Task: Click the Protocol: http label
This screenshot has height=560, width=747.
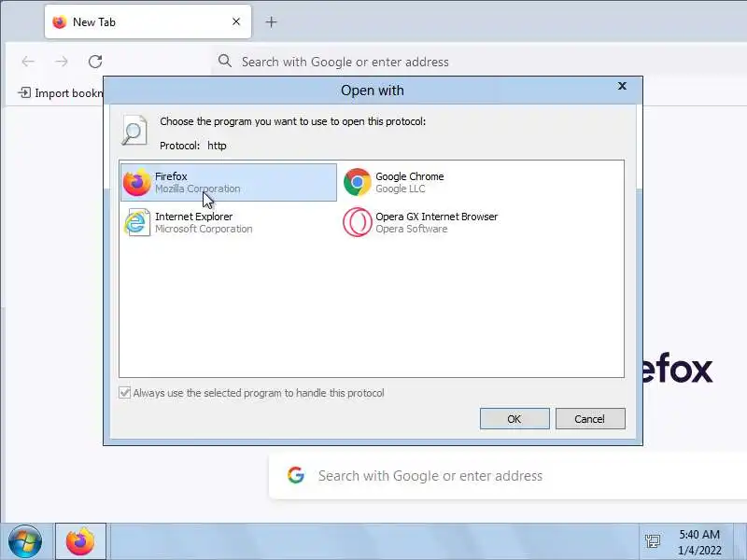Action: pyautogui.click(x=193, y=146)
